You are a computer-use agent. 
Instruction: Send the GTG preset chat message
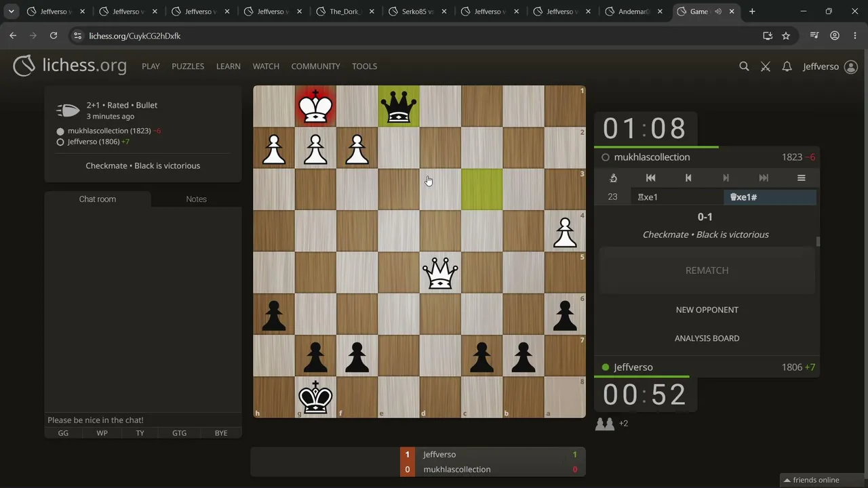(179, 433)
